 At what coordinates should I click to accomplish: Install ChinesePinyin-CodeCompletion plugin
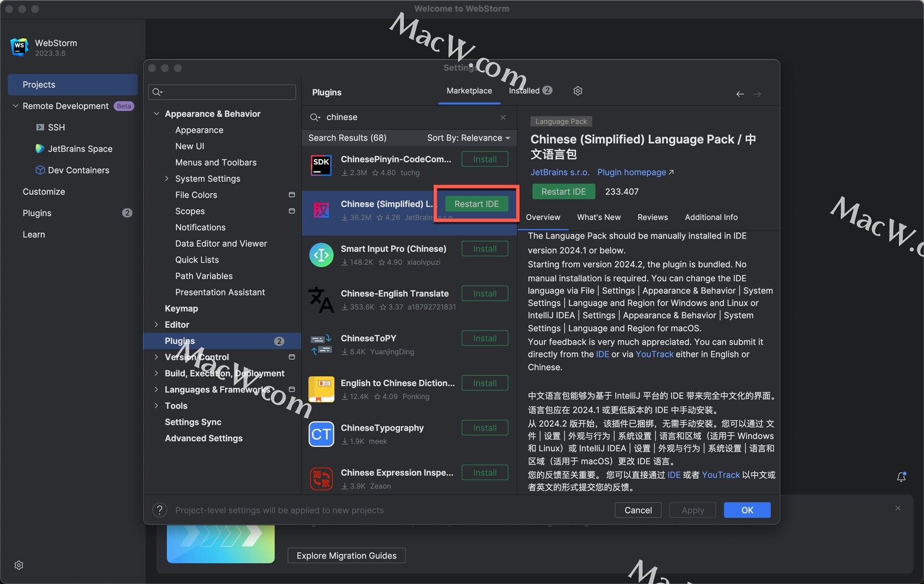(x=485, y=159)
